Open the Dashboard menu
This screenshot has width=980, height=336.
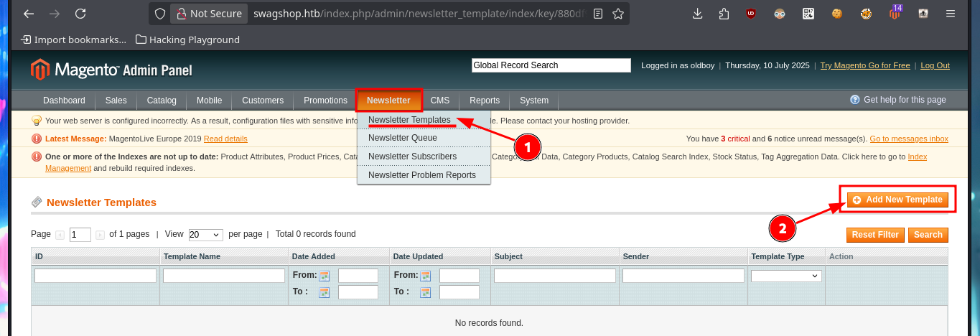click(x=64, y=101)
